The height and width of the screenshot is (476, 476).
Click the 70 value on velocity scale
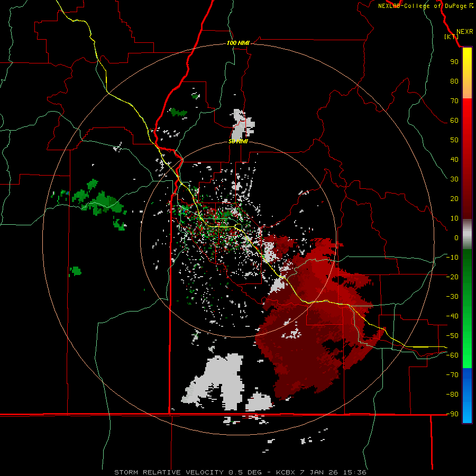454,101
